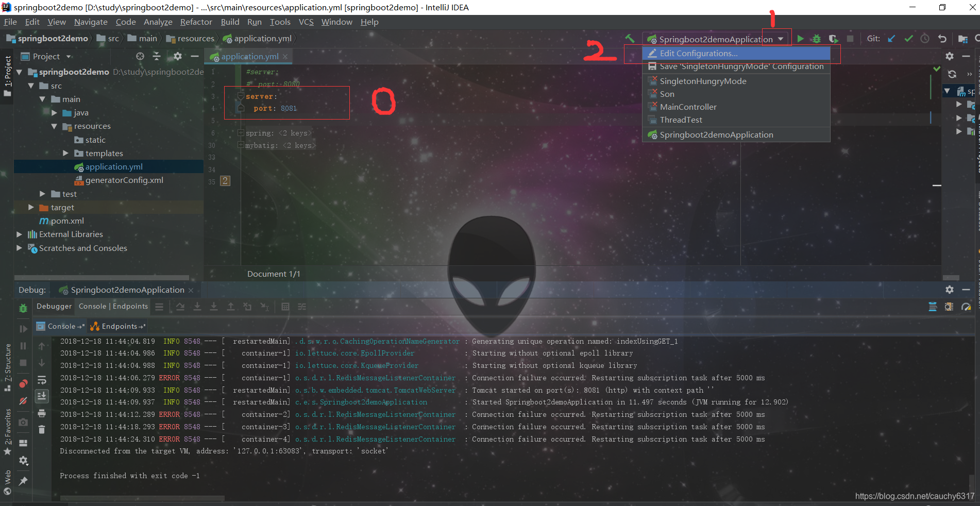
Task: Update project with Git blue arrow icon
Action: click(x=891, y=39)
